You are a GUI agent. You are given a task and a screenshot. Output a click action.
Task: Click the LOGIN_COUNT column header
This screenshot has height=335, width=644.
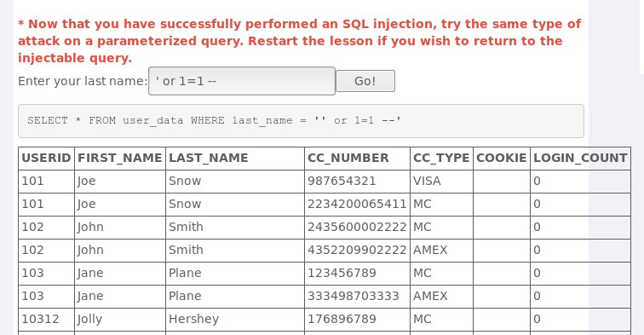click(580, 159)
